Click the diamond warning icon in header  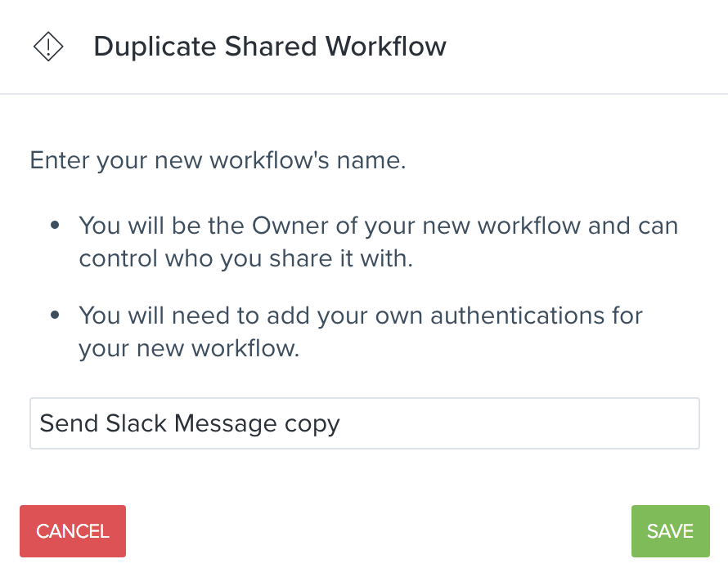[x=48, y=47]
